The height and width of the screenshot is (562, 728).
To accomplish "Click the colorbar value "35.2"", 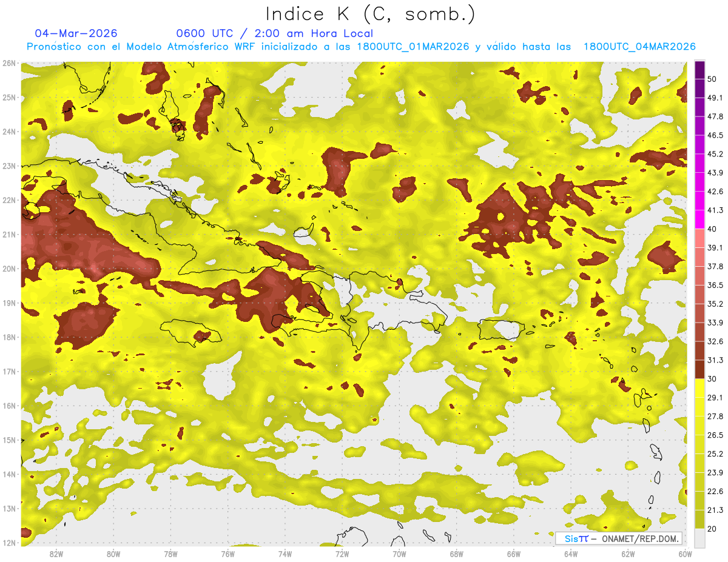I will pos(715,304).
